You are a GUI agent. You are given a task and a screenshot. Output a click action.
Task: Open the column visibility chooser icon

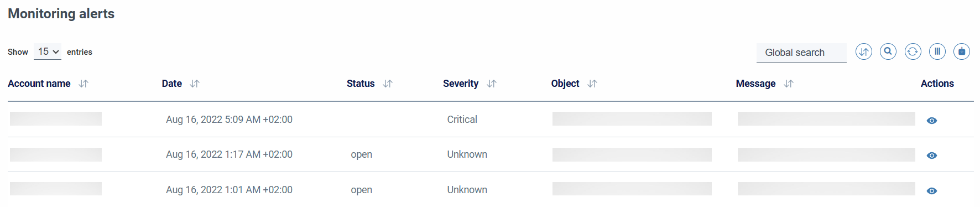[937, 52]
